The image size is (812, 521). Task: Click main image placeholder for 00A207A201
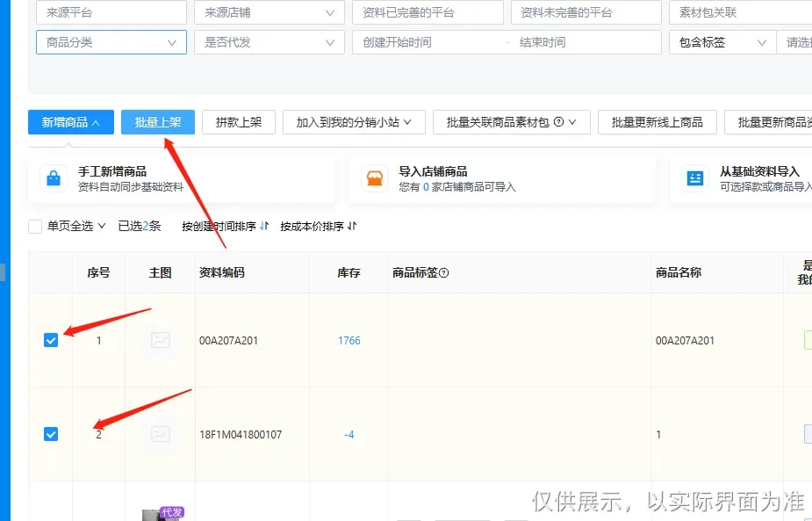pos(161,340)
